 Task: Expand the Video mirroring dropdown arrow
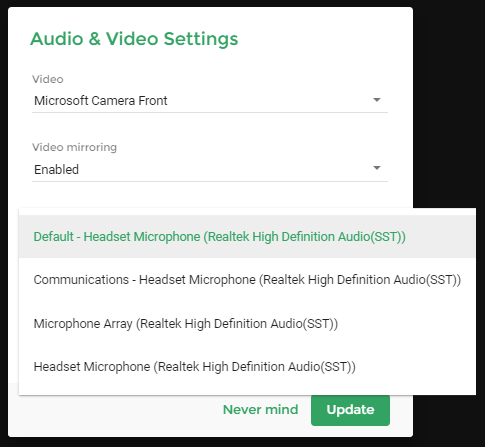point(377,168)
